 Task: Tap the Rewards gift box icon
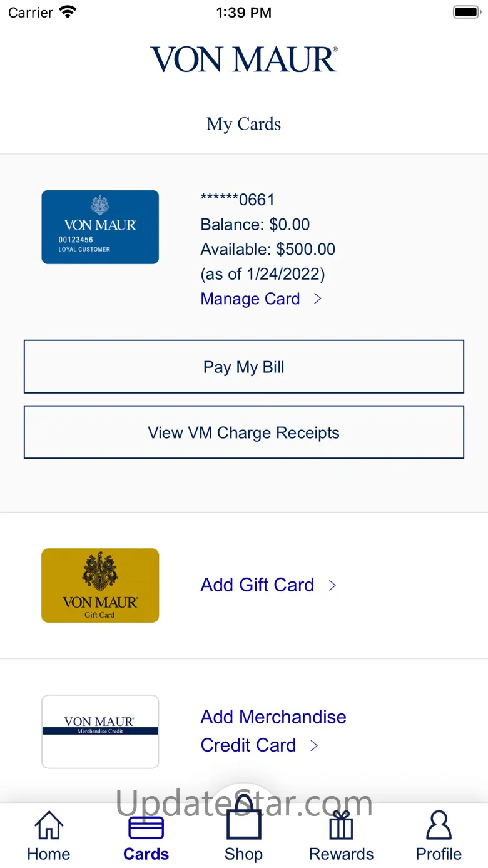pyautogui.click(x=341, y=825)
